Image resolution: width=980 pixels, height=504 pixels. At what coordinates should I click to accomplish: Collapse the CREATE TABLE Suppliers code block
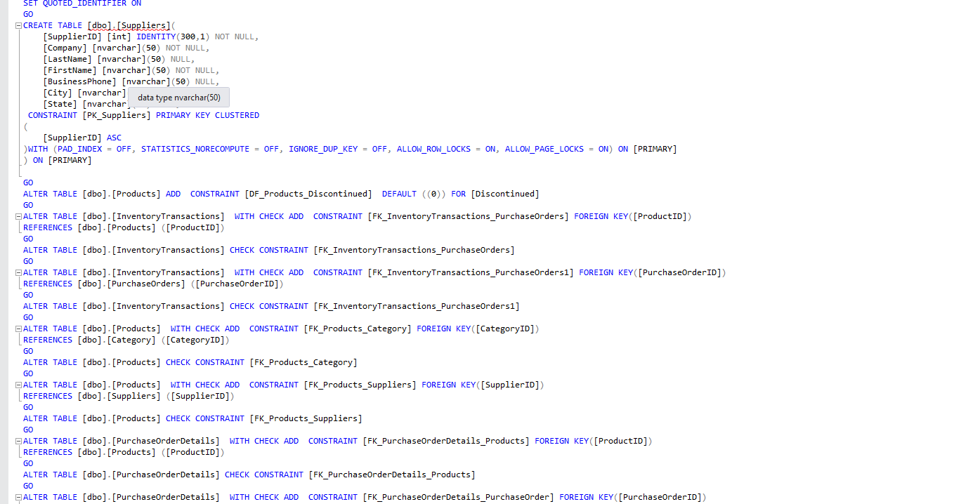coord(17,25)
